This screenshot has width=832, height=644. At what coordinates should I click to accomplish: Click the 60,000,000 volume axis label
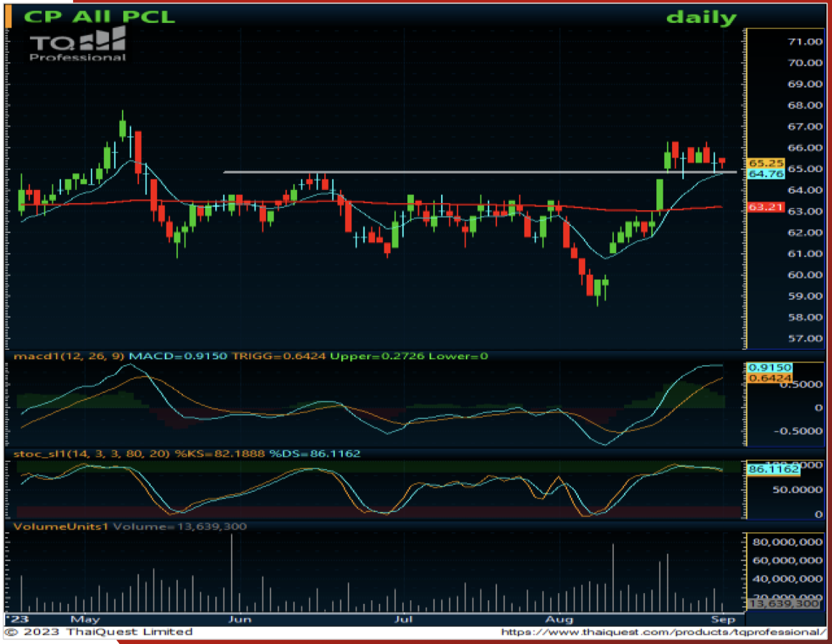[788, 561]
